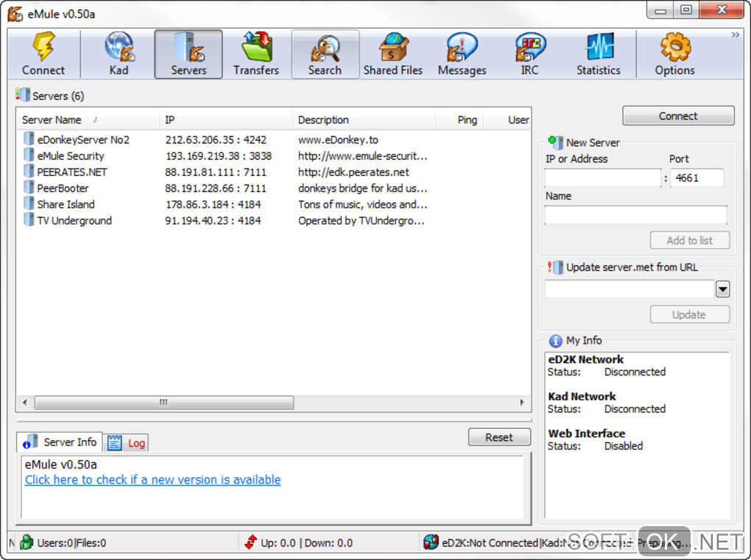This screenshot has height=560, width=751.
Task: Click the Update server.met icon
Action: [556, 267]
